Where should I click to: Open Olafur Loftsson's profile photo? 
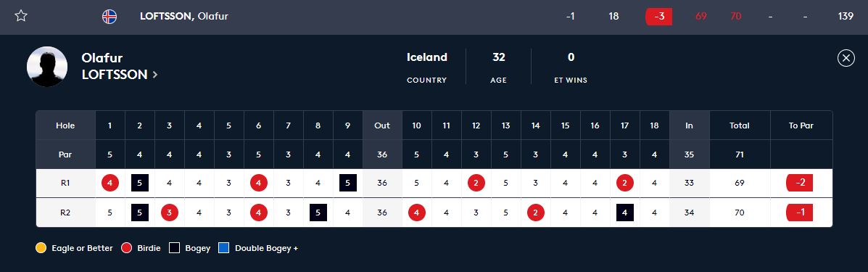[x=47, y=67]
